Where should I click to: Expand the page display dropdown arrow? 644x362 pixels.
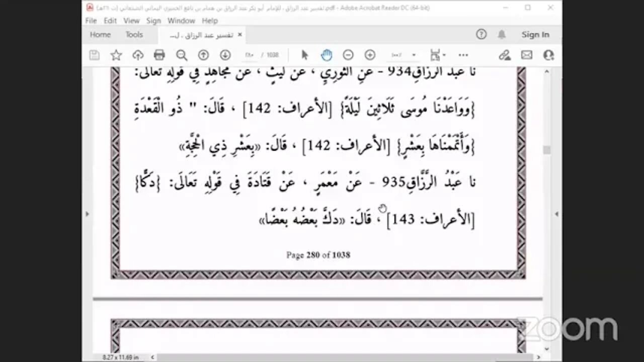pyautogui.click(x=444, y=55)
